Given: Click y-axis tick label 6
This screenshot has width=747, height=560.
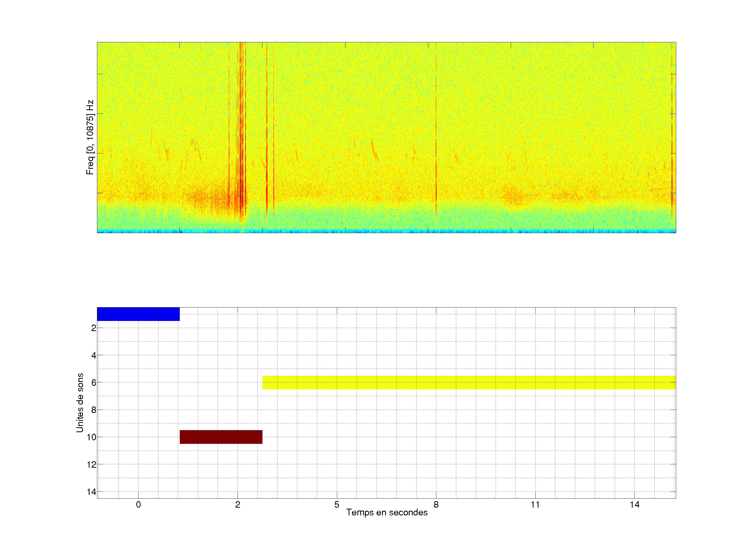Looking at the screenshot, I should pos(94,383).
